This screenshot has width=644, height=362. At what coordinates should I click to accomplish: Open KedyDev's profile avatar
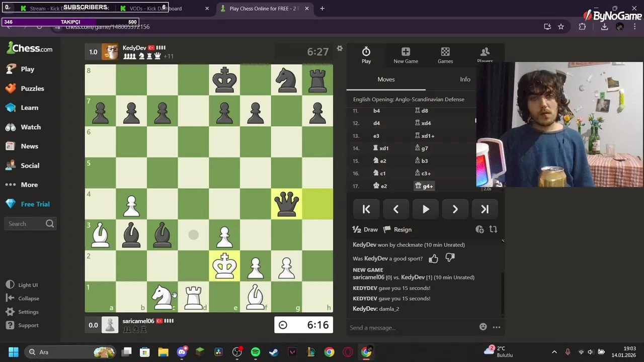pos(110,52)
